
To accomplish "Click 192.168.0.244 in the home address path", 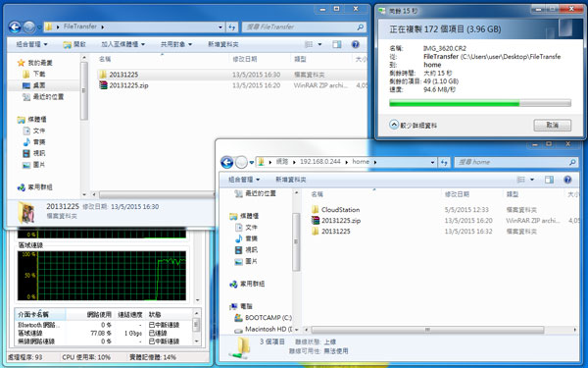I will (x=319, y=162).
